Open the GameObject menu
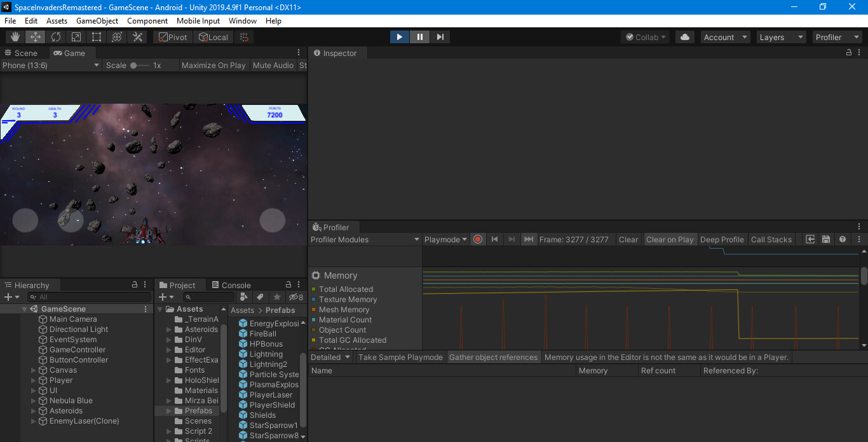The width and height of the screenshot is (868, 442). point(97,20)
